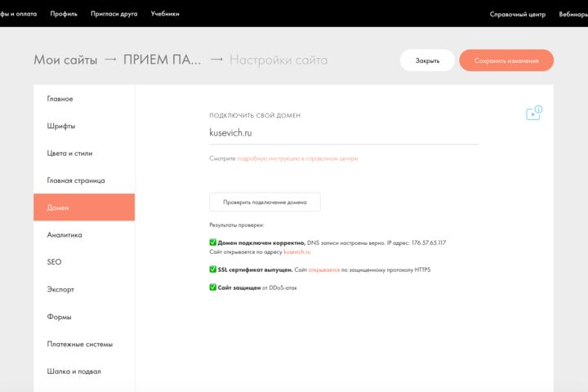Open the detailed help center instruction link
Viewport: 588px width, 392px height.
(x=297, y=158)
